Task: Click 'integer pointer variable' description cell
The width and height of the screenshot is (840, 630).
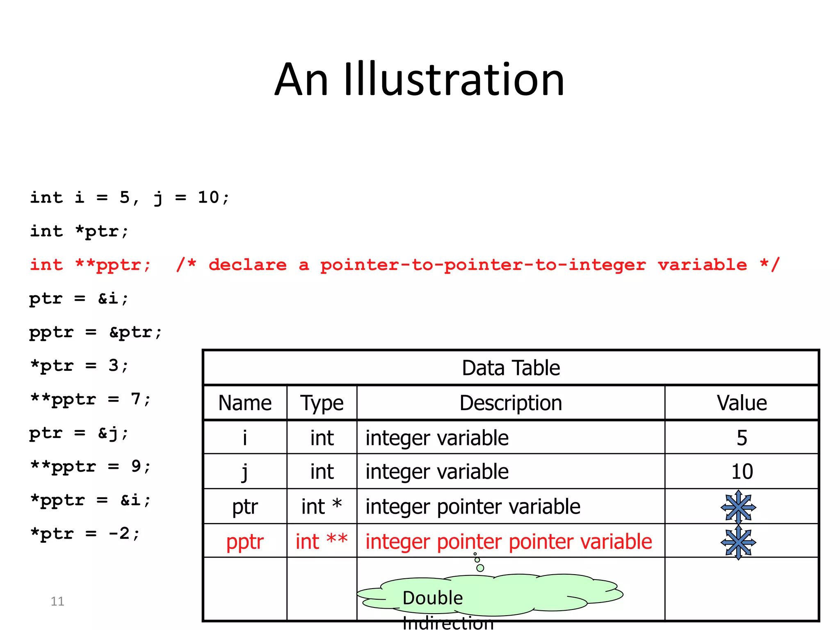Action: tap(511, 506)
